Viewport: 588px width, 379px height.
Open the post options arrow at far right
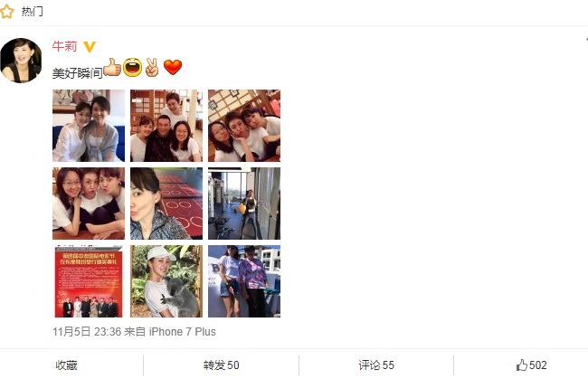586,40
